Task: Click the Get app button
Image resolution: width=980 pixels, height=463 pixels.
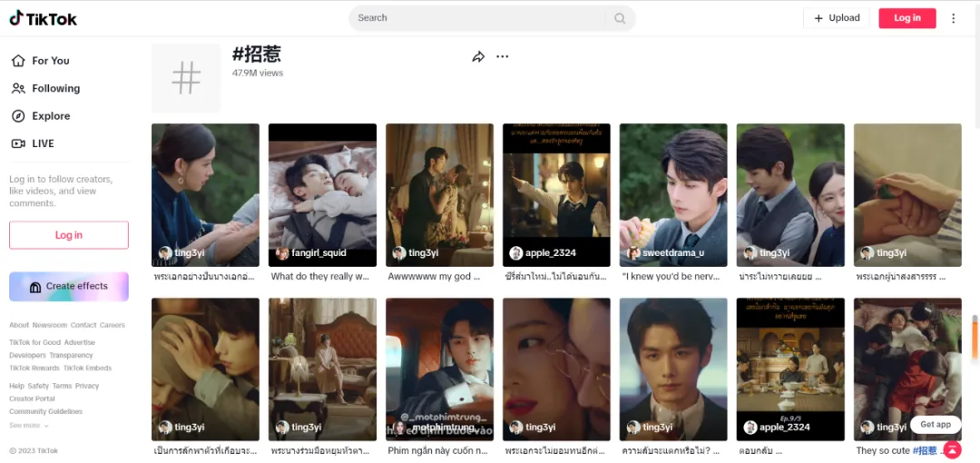Action: pos(935,424)
